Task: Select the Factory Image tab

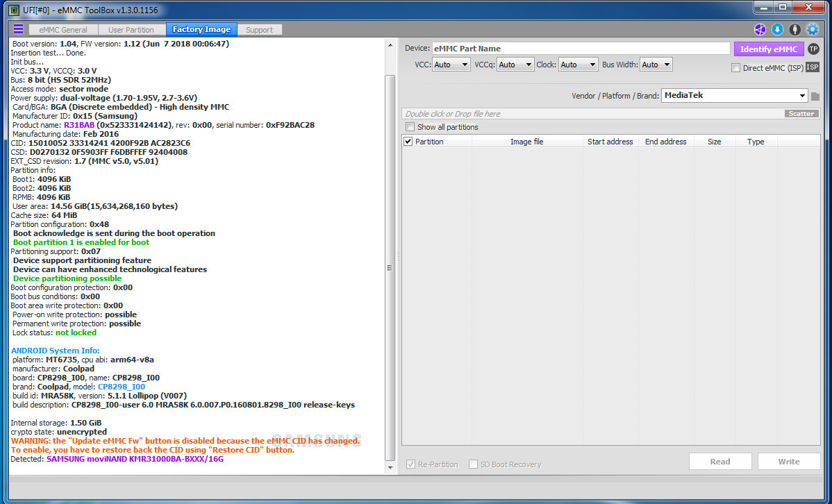Action: (x=201, y=30)
